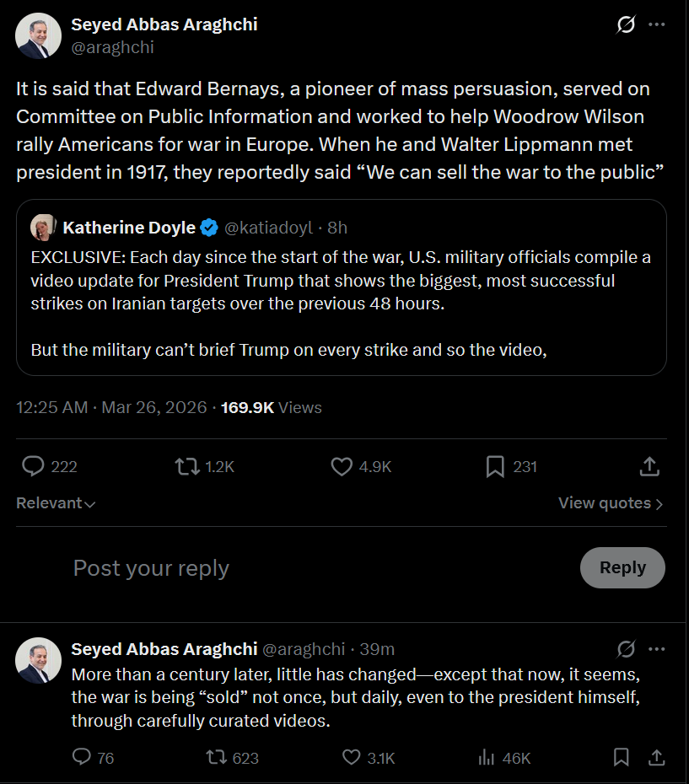
Task: Click Grok icon on the reply tweet
Action: 626,649
